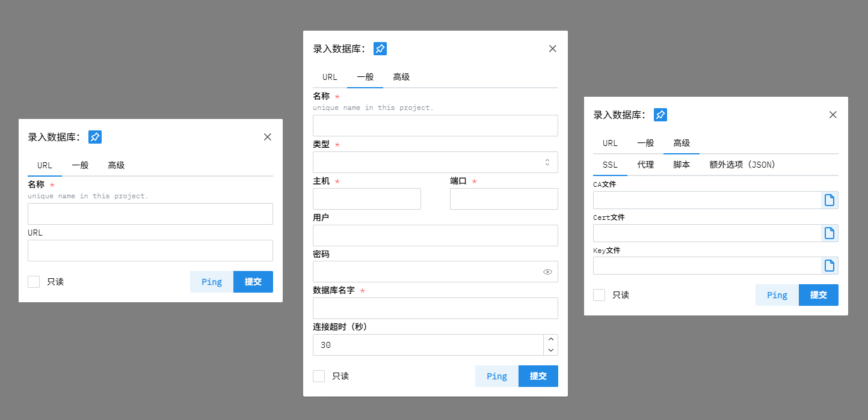Focus 名称 field in the URL-tab dialog
This screenshot has height=420, width=868.
[x=150, y=214]
